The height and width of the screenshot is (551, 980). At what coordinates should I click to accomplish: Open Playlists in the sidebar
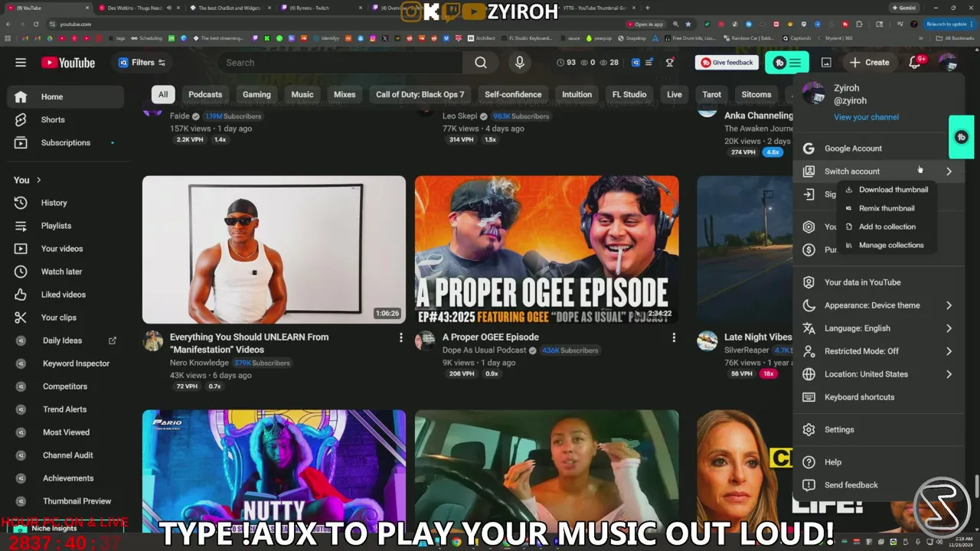[65, 226]
